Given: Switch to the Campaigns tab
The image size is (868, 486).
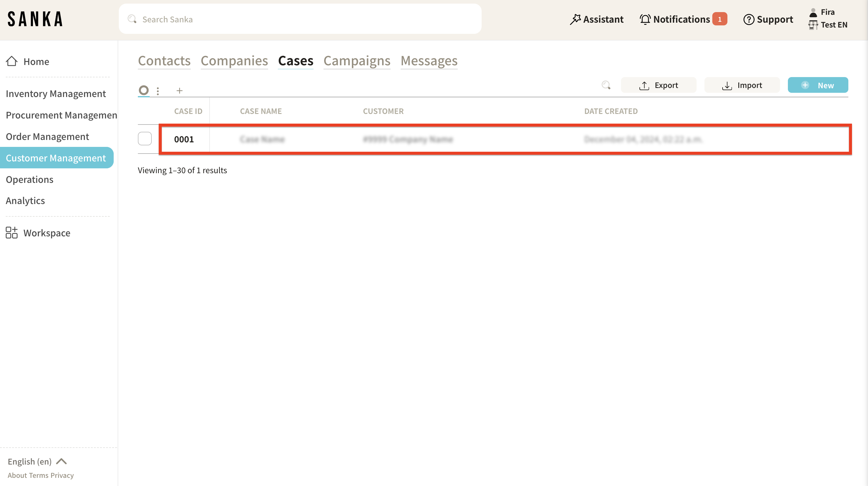Looking at the screenshot, I should point(356,61).
